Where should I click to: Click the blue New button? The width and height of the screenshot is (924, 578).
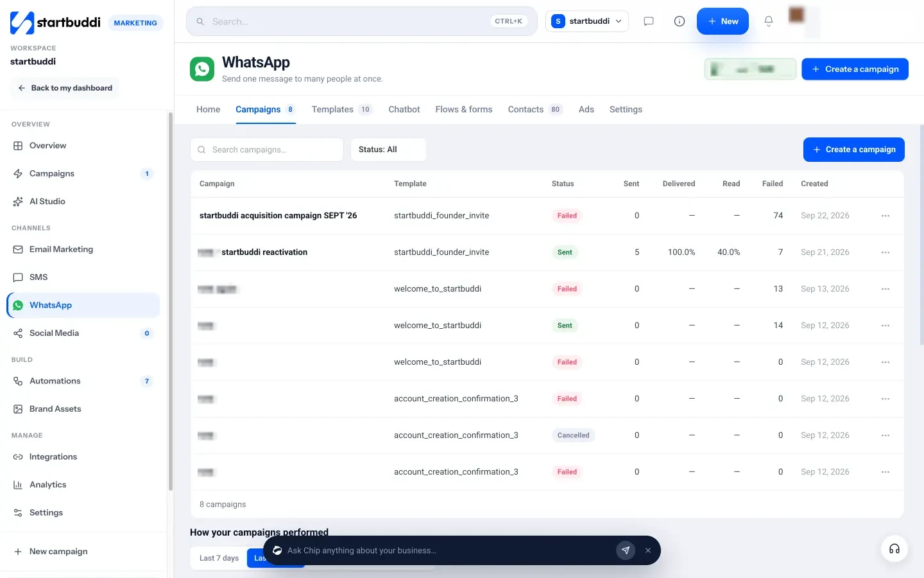(723, 21)
